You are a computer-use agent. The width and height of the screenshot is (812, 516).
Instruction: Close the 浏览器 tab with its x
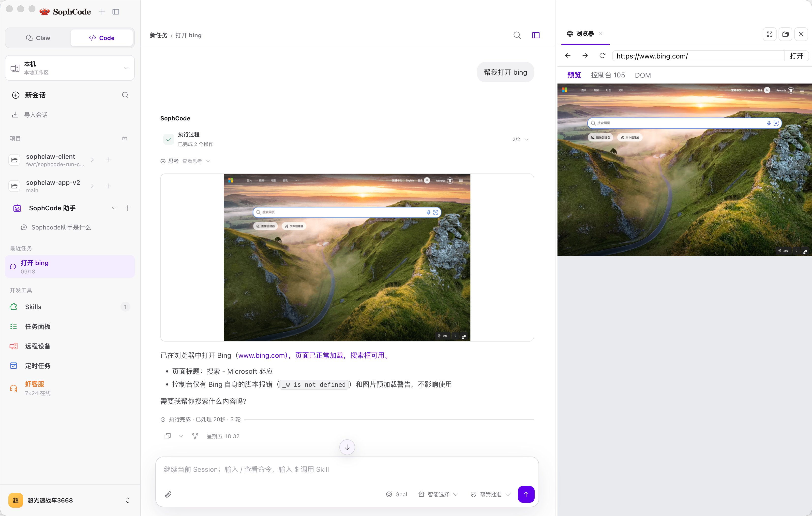coord(601,33)
